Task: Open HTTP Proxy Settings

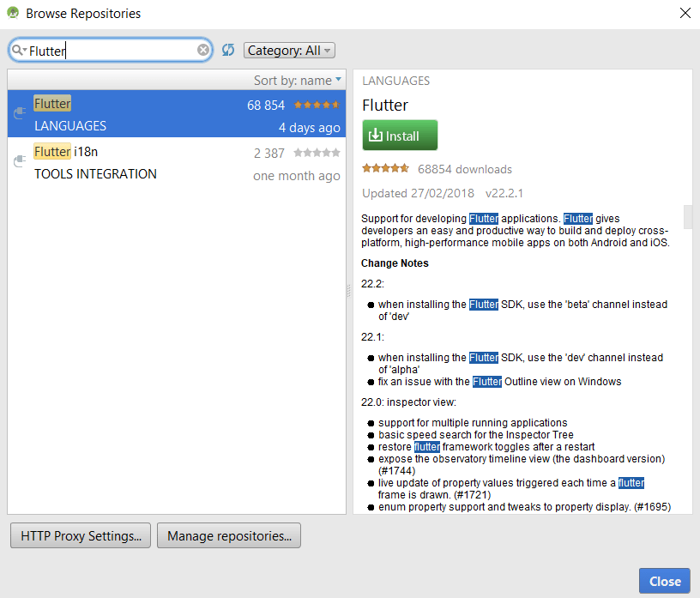Action: coord(81,536)
